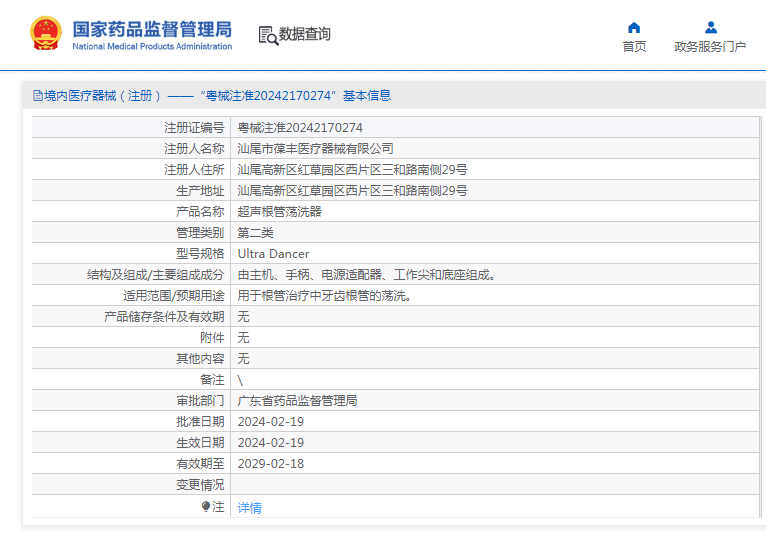Click approval department 广东省药品监督管理局
Viewport: 766px width, 539px height.
pyautogui.click(x=297, y=401)
